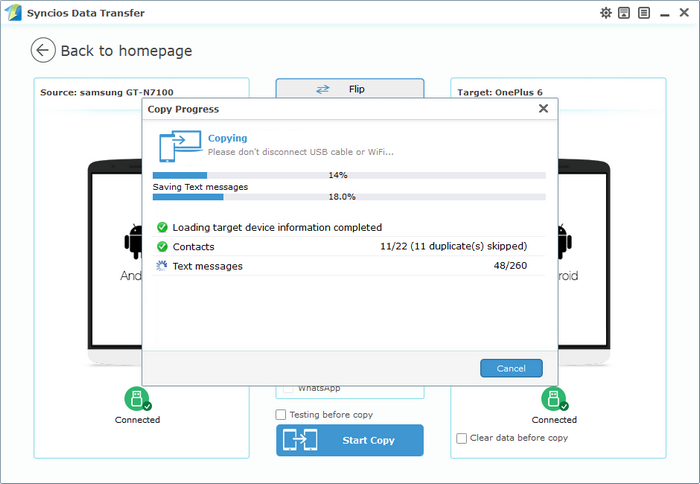Click Android robot icon on source phone
700x484 pixels.
133,242
